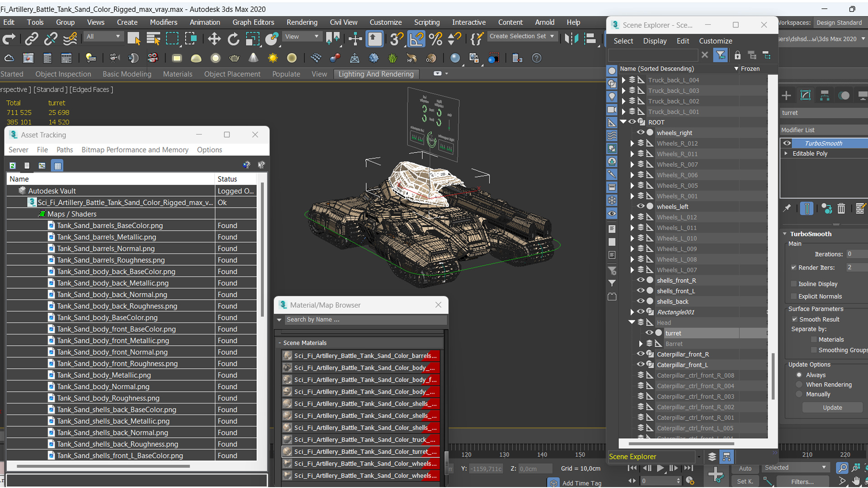868x488 pixels.
Task: Click the help question mark icon in ribbon
Action: coord(537,58)
